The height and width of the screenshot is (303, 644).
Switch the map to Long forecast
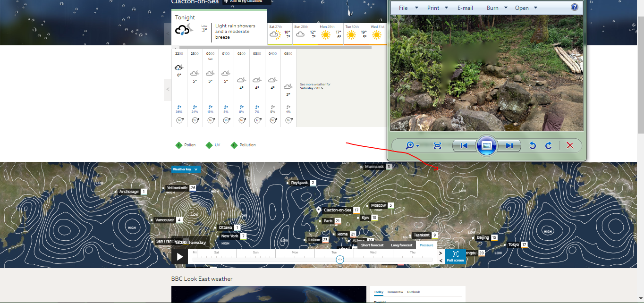pos(401,245)
